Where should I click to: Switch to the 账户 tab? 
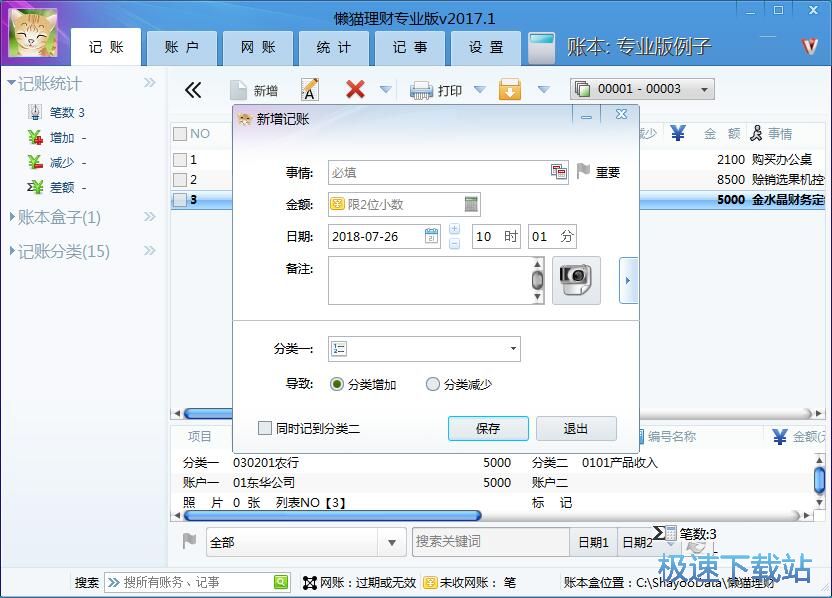(x=181, y=48)
